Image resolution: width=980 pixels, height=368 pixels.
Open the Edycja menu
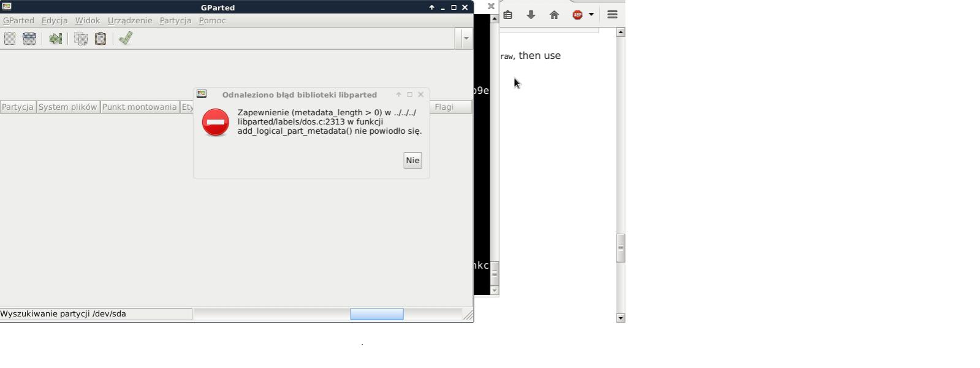[x=55, y=20]
